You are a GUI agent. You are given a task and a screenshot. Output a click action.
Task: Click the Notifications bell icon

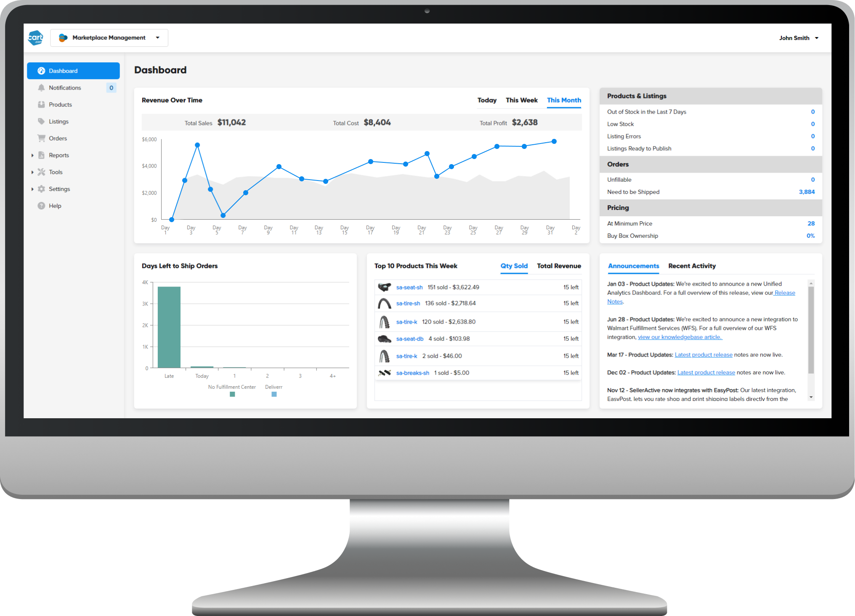[x=41, y=88]
